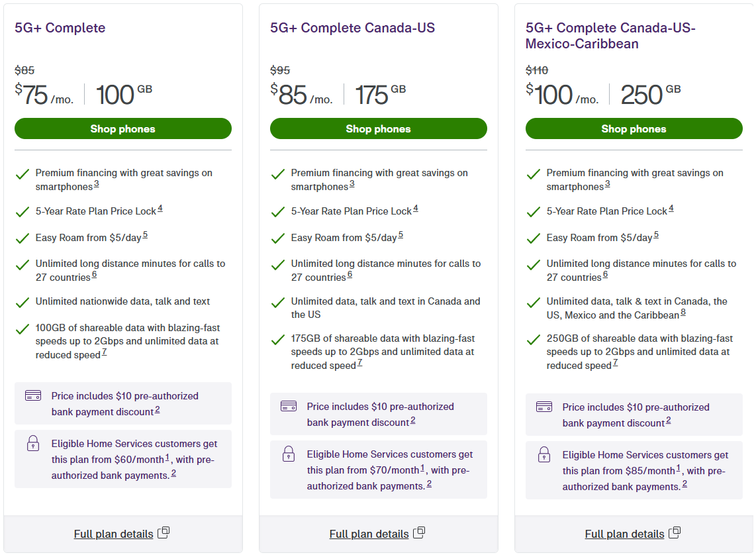This screenshot has height=557, width=756.
Task: Click the credit card icon in the Canada-US plan
Action: [289, 406]
